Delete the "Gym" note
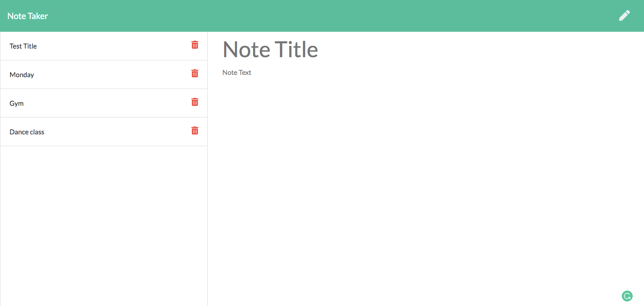The width and height of the screenshot is (644, 306). point(195,102)
